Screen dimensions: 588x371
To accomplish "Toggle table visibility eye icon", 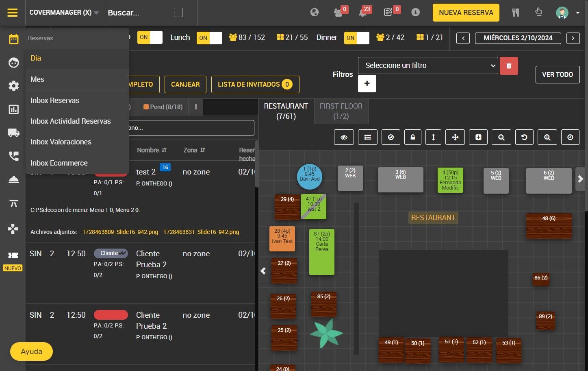I will (344, 137).
